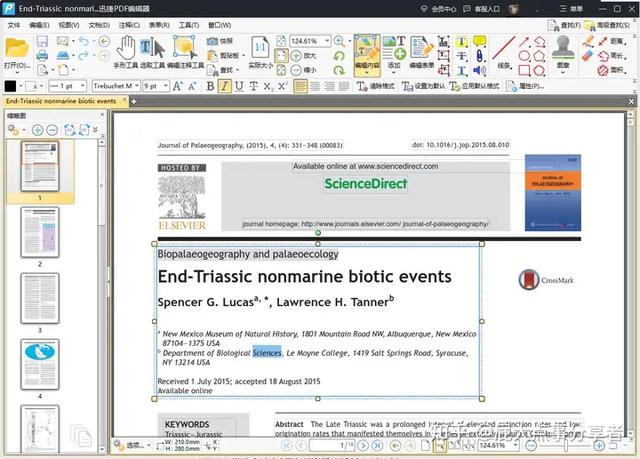Select the Hand tool (手形工具)

point(126,52)
